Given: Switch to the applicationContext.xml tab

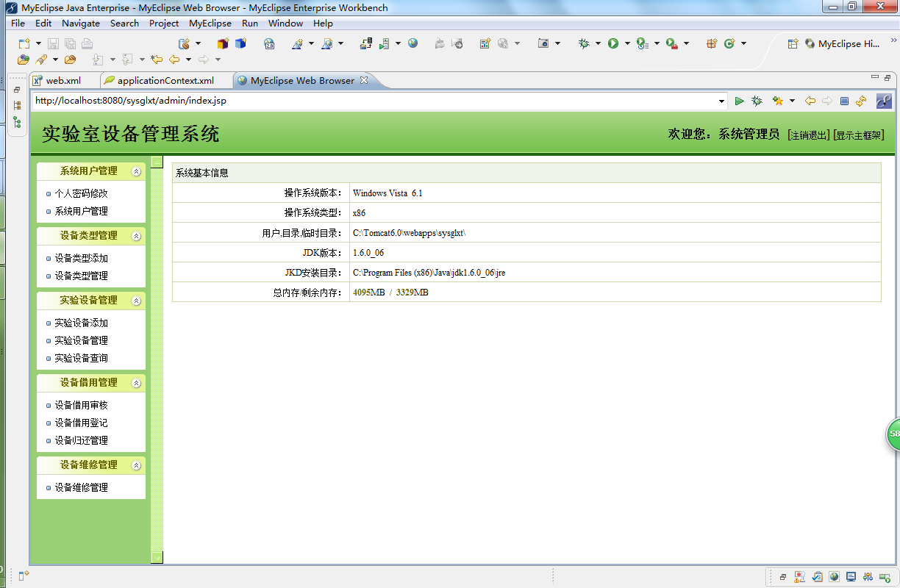Looking at the screenshot, I should point(165,81).
